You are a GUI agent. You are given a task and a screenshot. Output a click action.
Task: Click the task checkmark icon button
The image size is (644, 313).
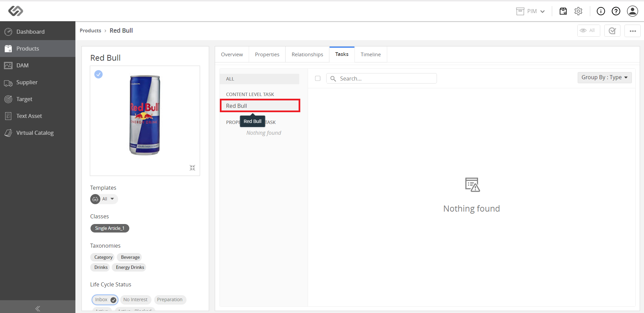click(612, 31)
